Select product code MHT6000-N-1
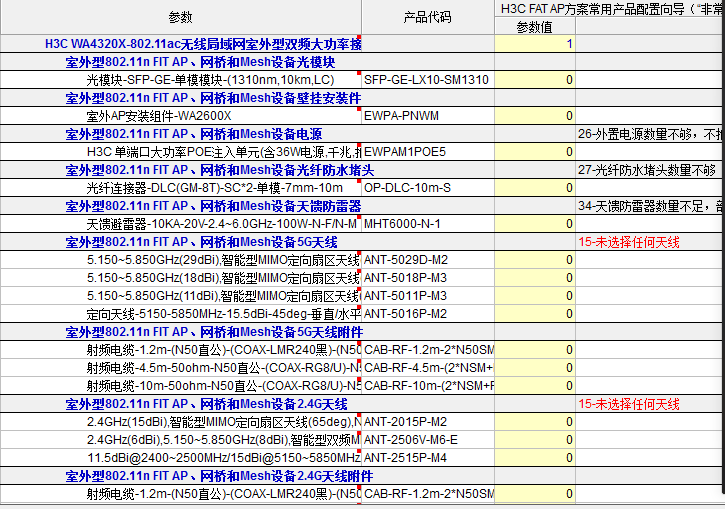 point(402,224)
